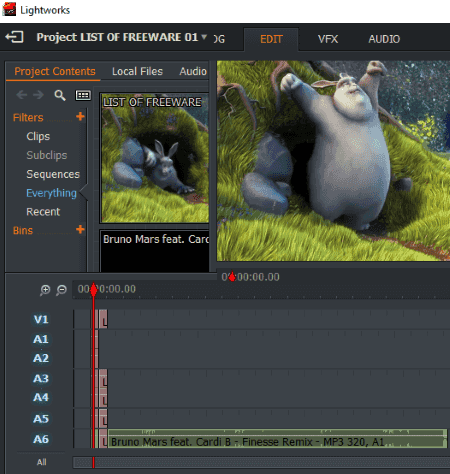Zoom in the timeline
The height and width of the screenshot is (474, 450).
pos(45,290)
